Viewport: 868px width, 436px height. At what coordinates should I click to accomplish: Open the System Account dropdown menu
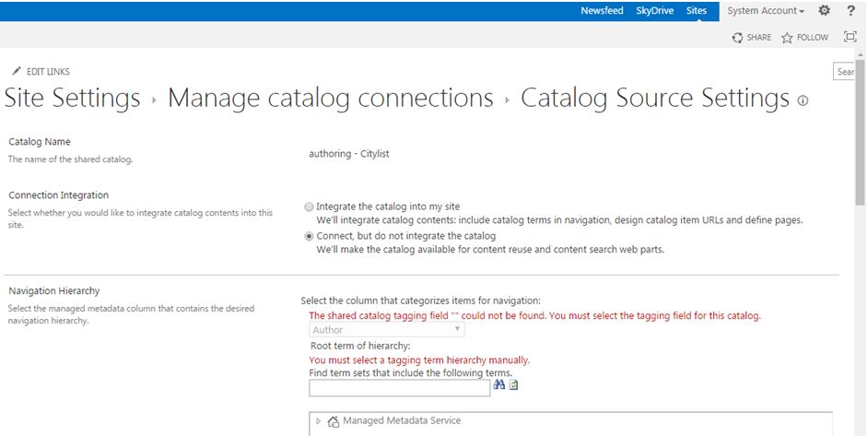tap(766, 11)
